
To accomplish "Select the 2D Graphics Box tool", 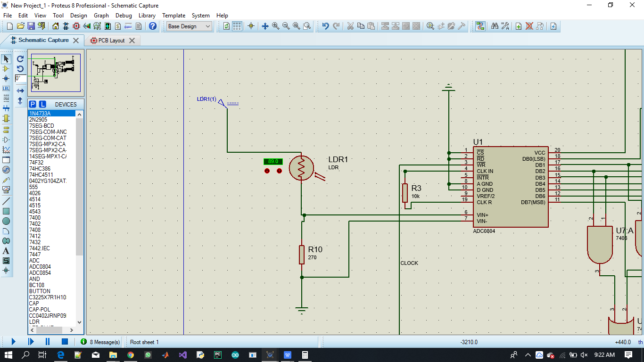I will click(6, 211).
